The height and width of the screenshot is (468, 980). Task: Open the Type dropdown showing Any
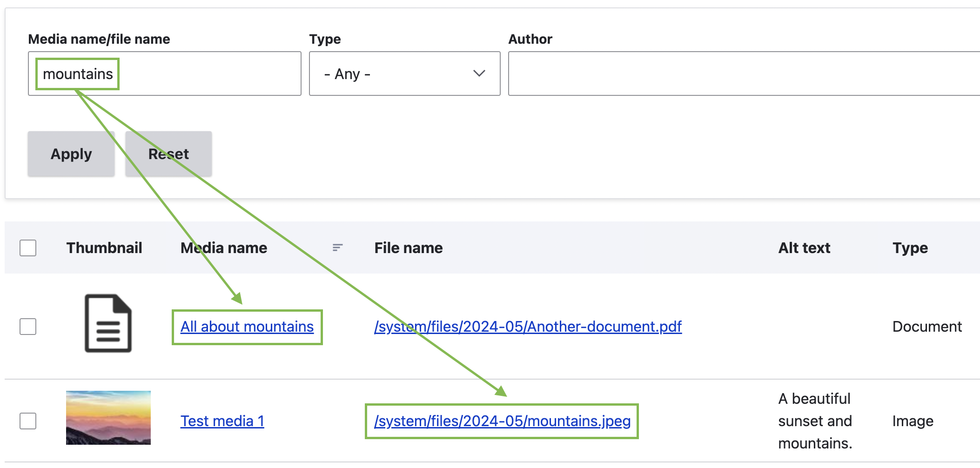pyautogui.click(x=404, y=74)
